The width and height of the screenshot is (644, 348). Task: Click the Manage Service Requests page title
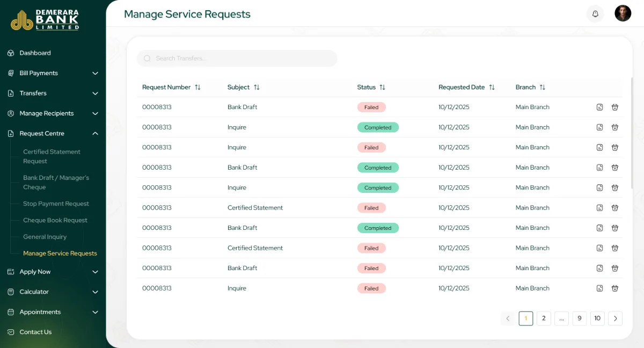tap(187, 15)
